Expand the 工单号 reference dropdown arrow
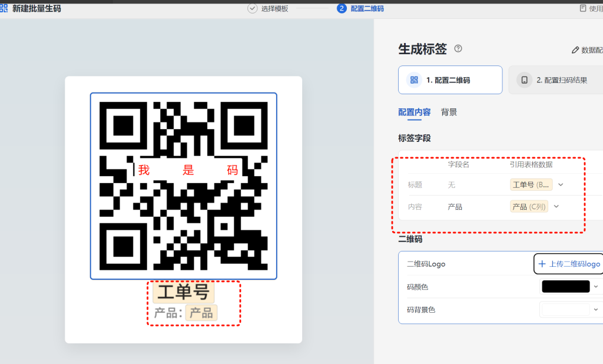This screenshot has height=364, width=603. (x=561, y=185)
